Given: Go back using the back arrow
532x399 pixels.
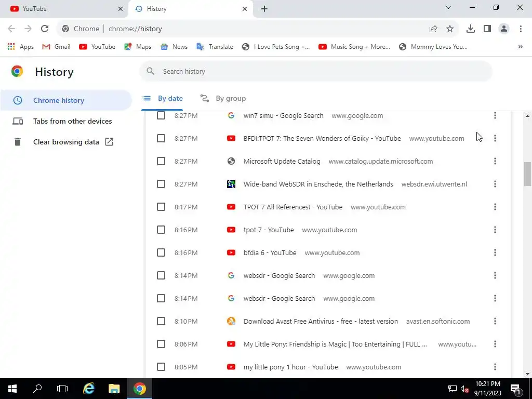Looking at the screenshot, I should [11, 29].
